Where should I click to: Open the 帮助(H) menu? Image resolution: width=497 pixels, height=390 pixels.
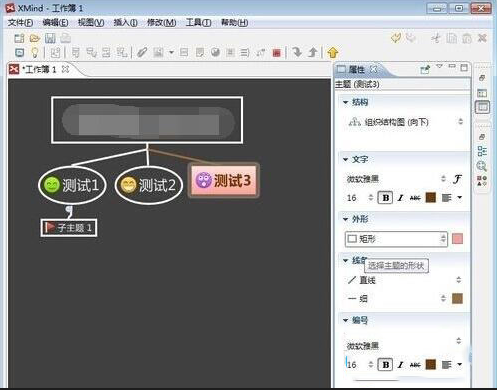pyautogui.click(x=234, y=23)
